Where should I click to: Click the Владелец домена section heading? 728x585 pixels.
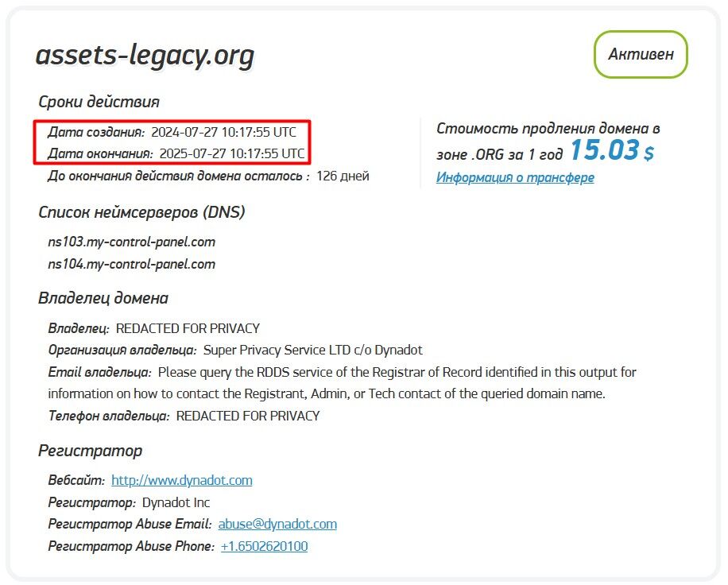point(103,298)
